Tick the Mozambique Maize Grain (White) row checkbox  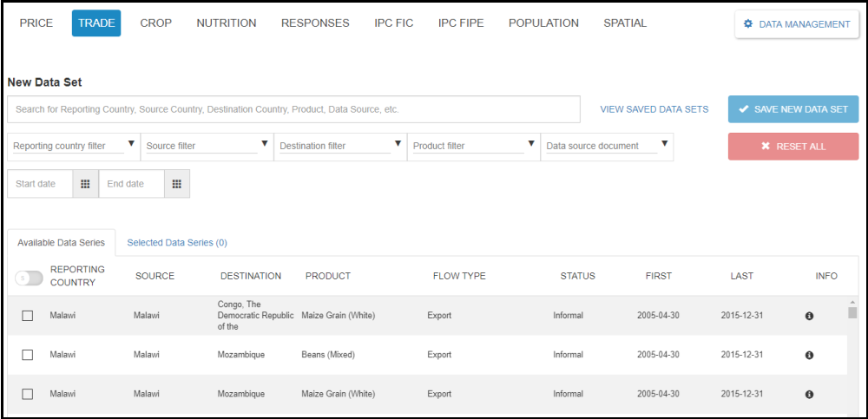click(x=28, y=394)
